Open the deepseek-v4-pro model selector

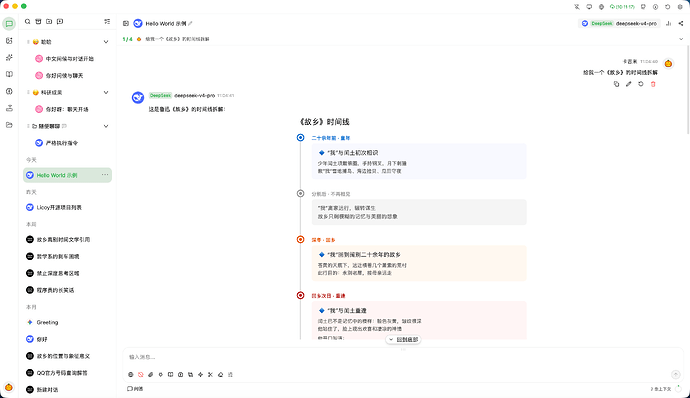click(x=619, y=23)
